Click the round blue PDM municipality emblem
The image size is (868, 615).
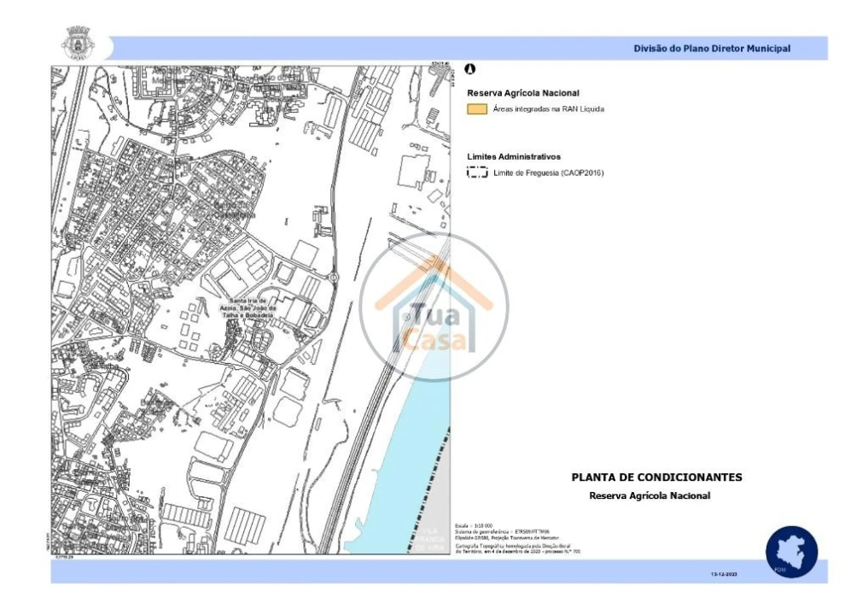(x=791, y=551)
